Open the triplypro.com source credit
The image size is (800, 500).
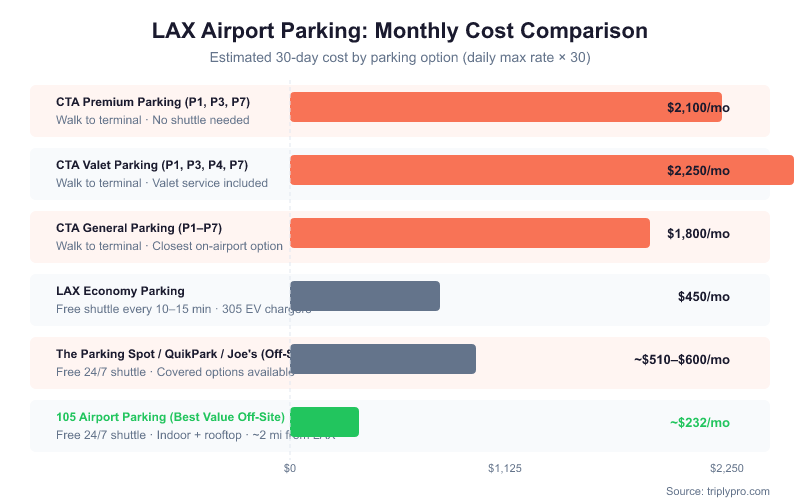click(718, 491)
